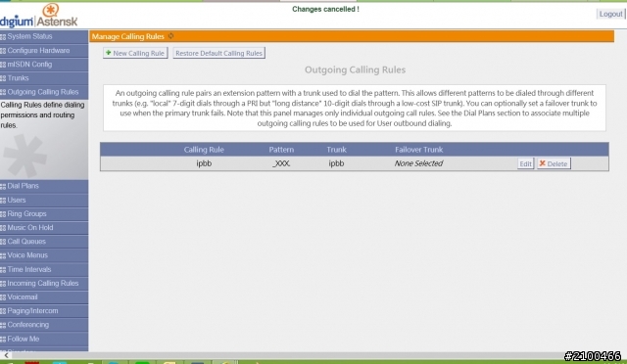The height and width of the screenshot is (364, 627).
Task: Open Time Intervals section
Action: click(44, 269)
